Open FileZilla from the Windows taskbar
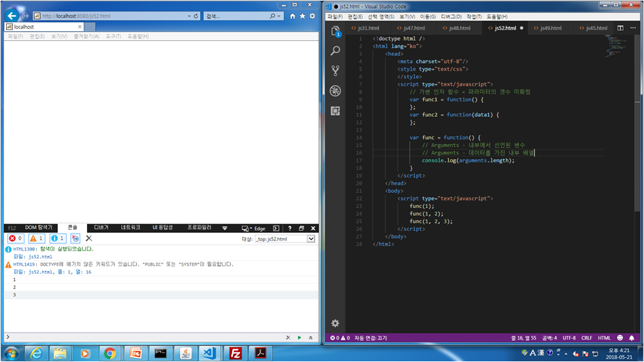 coord(235,353)
